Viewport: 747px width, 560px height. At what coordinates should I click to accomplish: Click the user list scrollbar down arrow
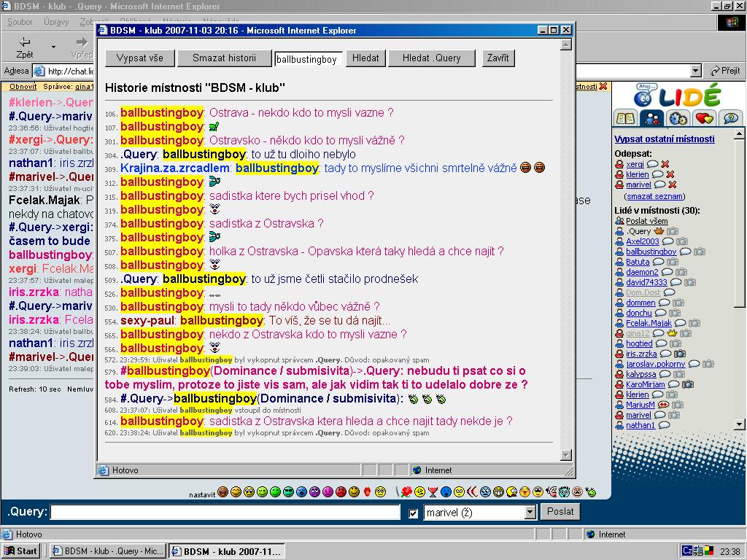pyautogui.click(x=739, y=424)
